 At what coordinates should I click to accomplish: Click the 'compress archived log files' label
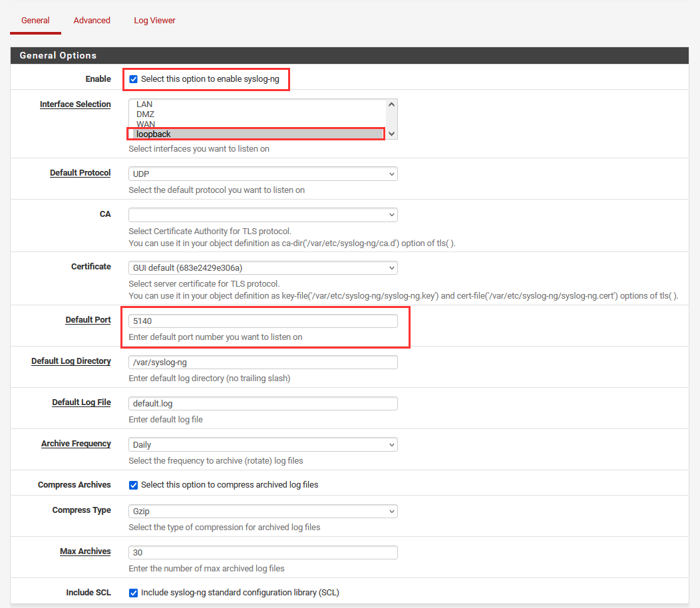point(230,485)
